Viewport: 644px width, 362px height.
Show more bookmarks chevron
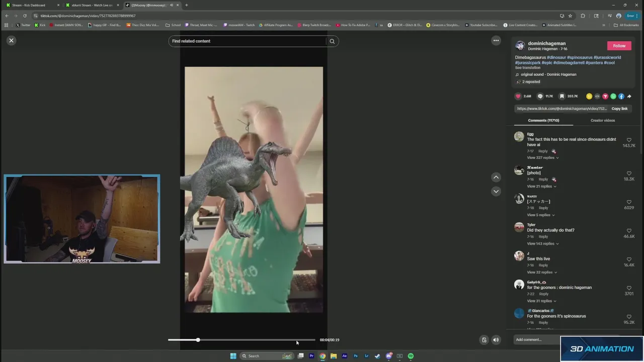[604, 25]
